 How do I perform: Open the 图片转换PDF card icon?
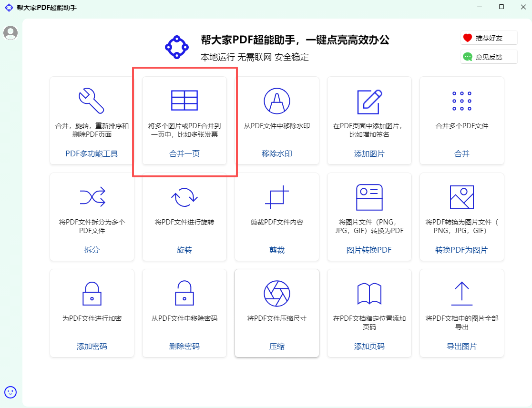[369, 197]
